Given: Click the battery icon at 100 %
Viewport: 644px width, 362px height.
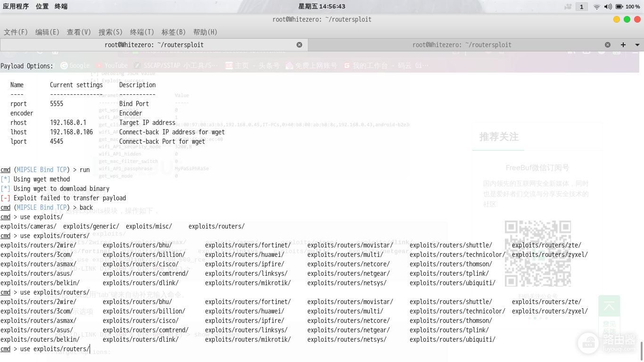Looking at the screenshot, I should pos(619,7).
